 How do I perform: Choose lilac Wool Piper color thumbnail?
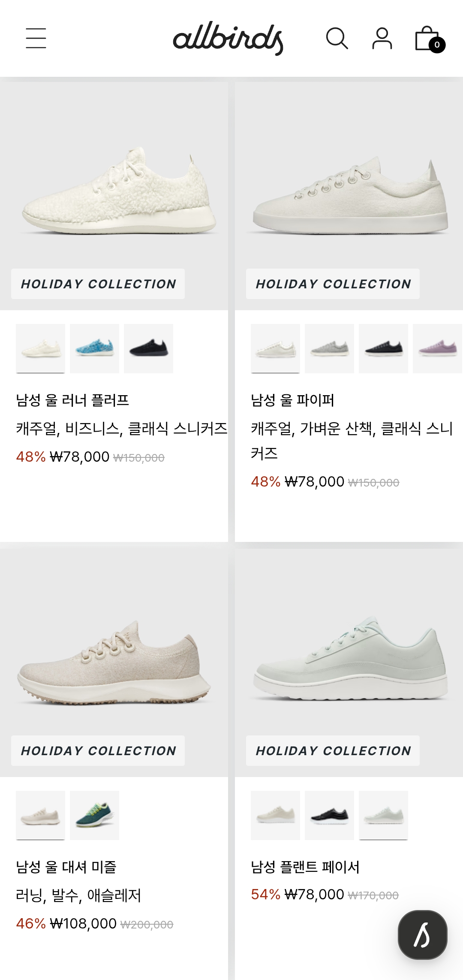(x=437, y=348)
